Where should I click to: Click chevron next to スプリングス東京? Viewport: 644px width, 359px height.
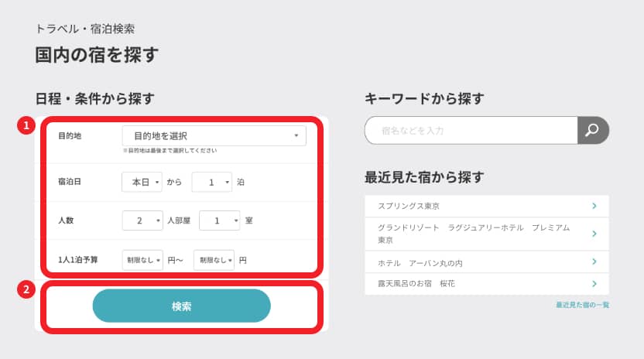pyautogui.click(x=594, y=206)
